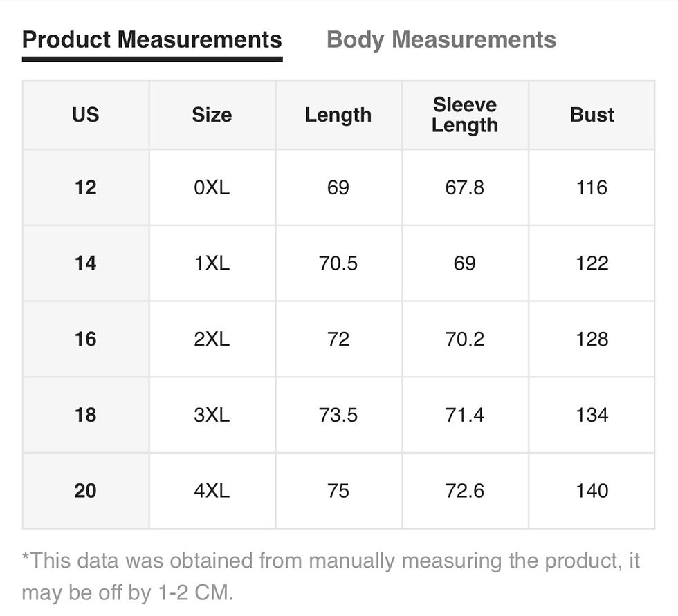This screenshot has width=678, height=616.
Task: Switch to Product Measurements tab
Action: pos(152,39)
